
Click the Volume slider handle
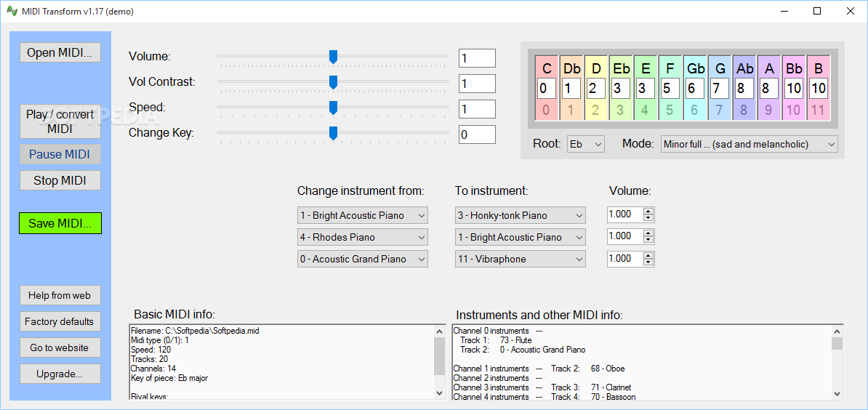click(x=333, y=57)
